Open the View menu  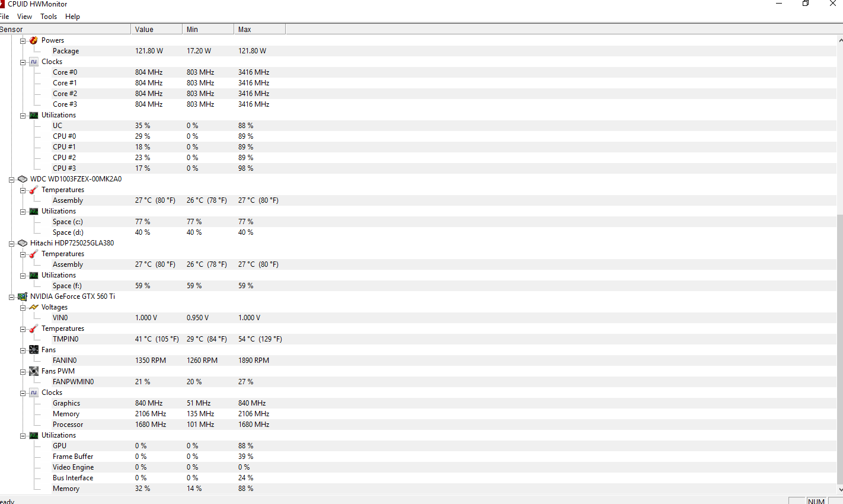(x=24, y=17)
